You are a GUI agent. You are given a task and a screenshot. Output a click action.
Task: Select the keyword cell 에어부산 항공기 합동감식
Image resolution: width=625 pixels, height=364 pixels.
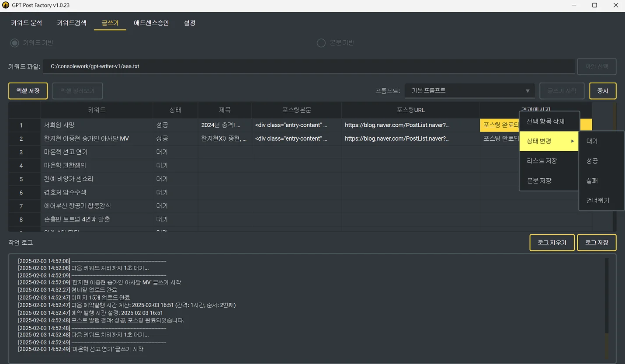pyautogui.click(x=97, y=206)
